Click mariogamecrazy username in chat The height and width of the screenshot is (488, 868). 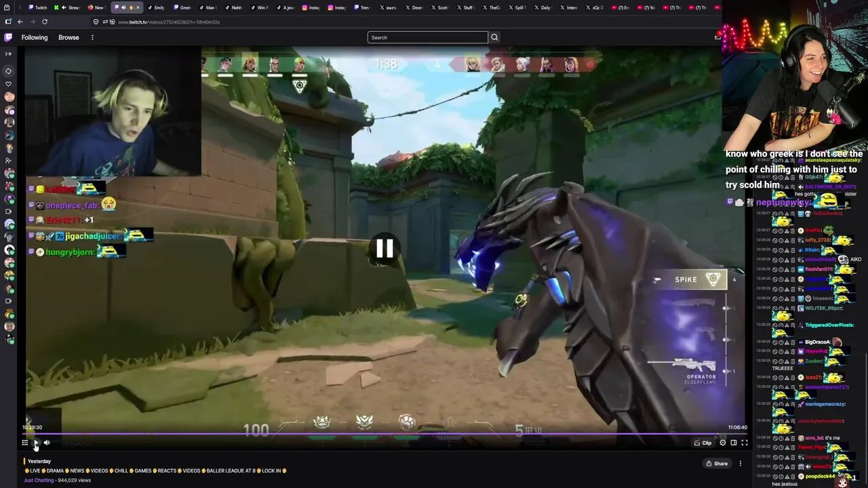pos(825,404)
